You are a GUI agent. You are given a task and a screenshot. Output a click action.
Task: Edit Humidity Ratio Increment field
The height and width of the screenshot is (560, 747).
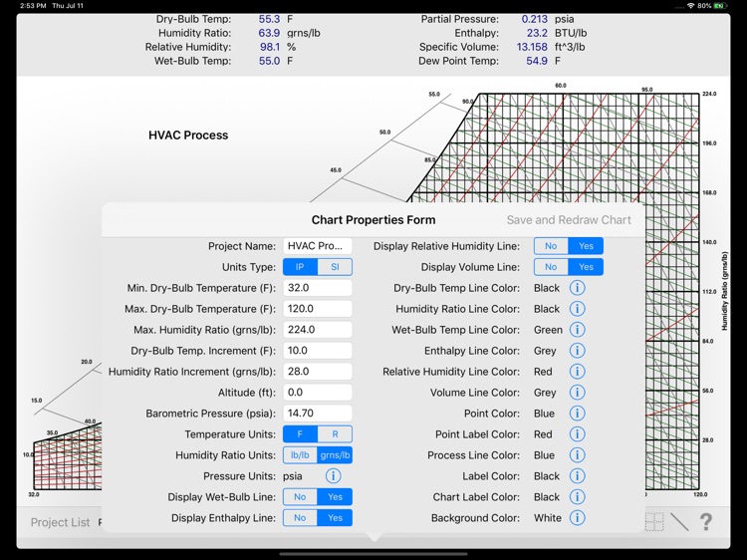(x=318, y=372)
